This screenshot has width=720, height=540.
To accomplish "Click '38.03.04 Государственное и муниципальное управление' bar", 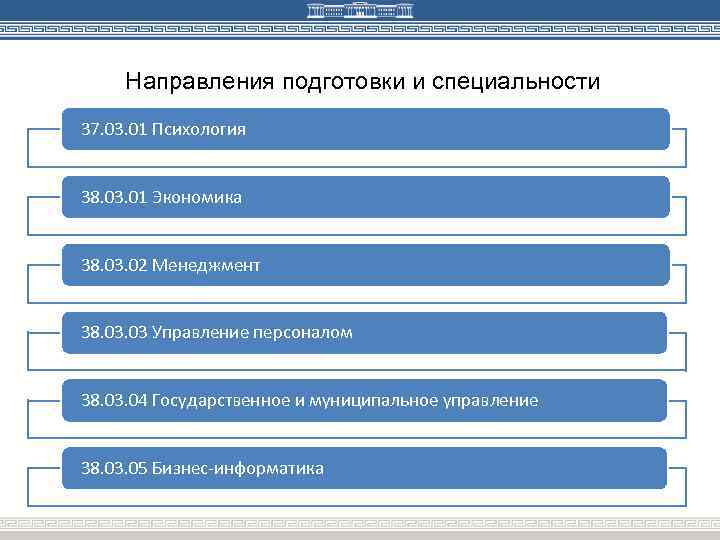I will (364, 400).
